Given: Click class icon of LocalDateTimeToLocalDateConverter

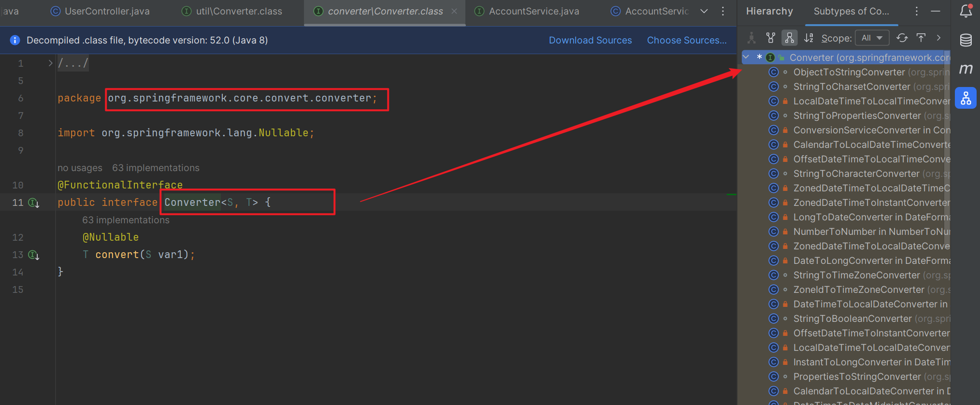Looking at the screenshot, I should pos(774,347).
